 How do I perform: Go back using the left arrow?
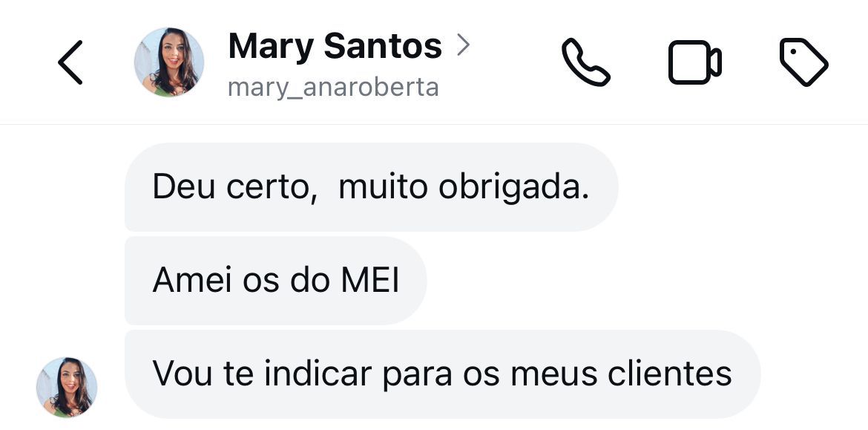click(x=70, y=62)
